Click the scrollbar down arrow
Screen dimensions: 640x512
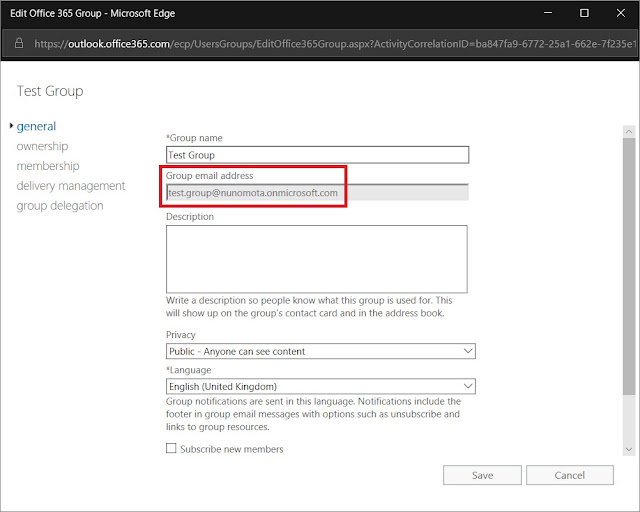point(629,450)
